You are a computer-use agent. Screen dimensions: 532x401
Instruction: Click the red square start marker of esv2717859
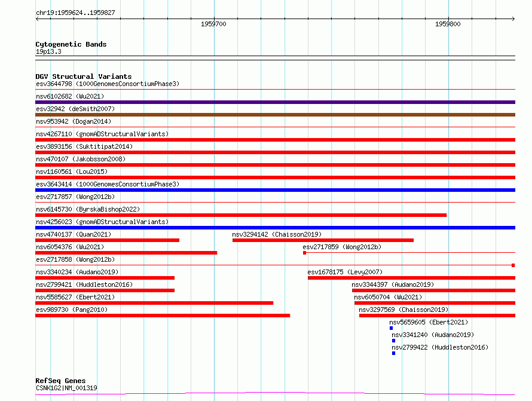(x=305, y=253)
